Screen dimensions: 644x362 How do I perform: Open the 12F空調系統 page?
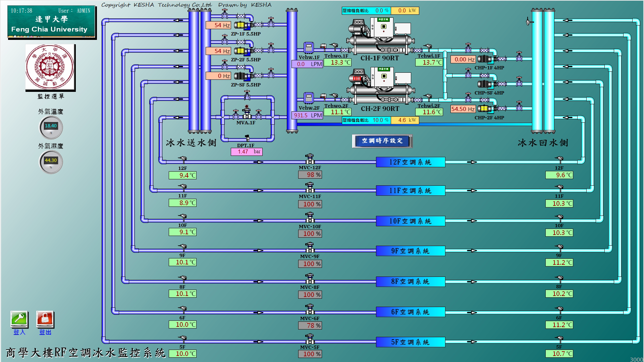click(x=410, y=162)
